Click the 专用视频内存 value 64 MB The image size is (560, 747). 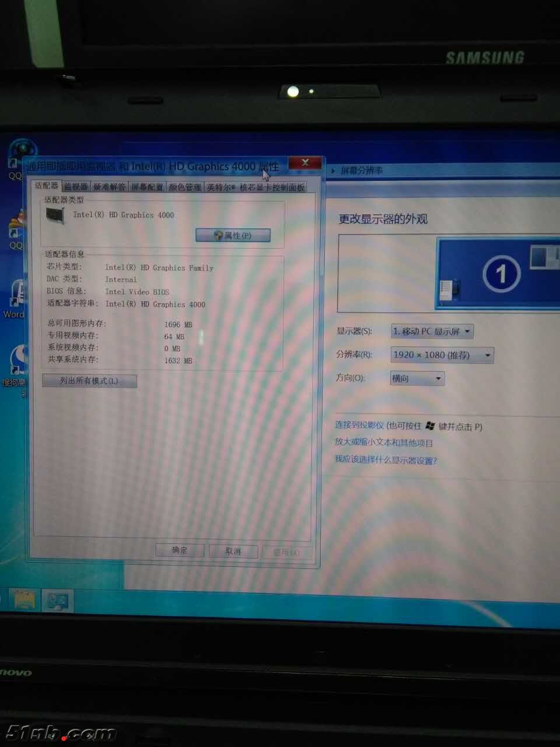174,337
